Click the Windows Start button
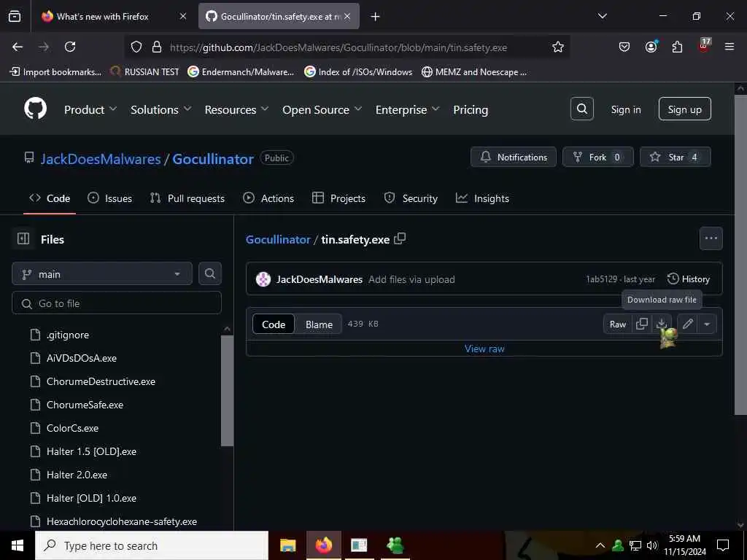The image size is (747, 560). point(18,545)
